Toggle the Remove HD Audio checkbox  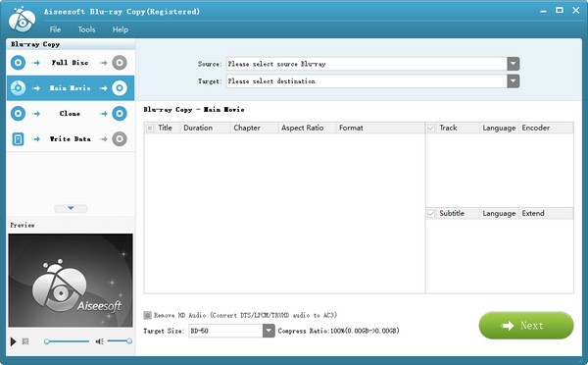click(x=148, y=315)
